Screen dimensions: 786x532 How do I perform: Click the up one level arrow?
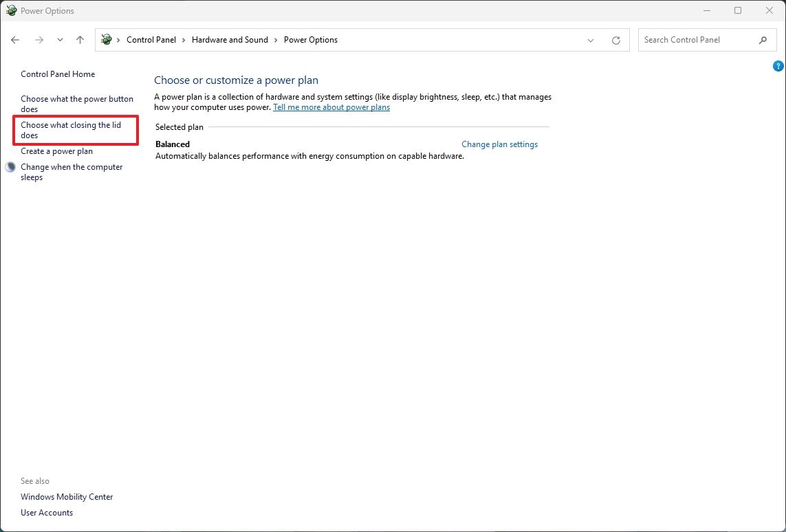tap(80, 40)
